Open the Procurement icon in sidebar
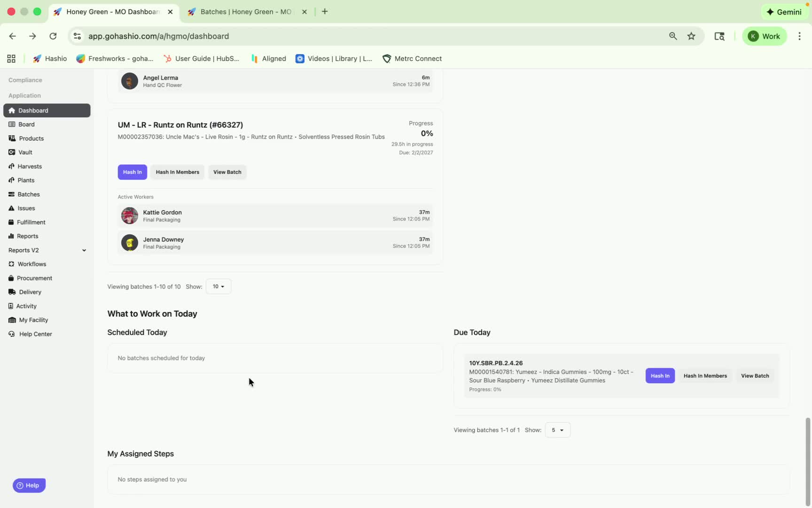Screen dimensions: 812x508 tap(11, 278)
